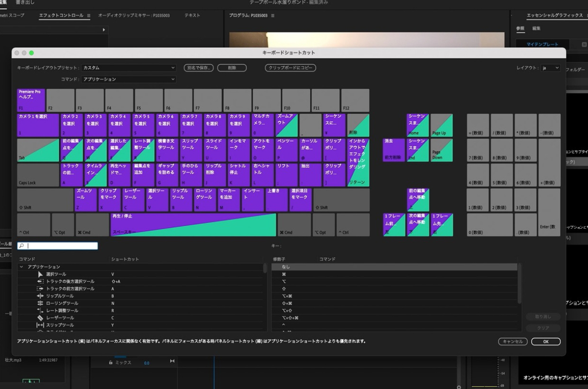Click the Caps Lock key on virtual keyboard

(x=38, y=175)
